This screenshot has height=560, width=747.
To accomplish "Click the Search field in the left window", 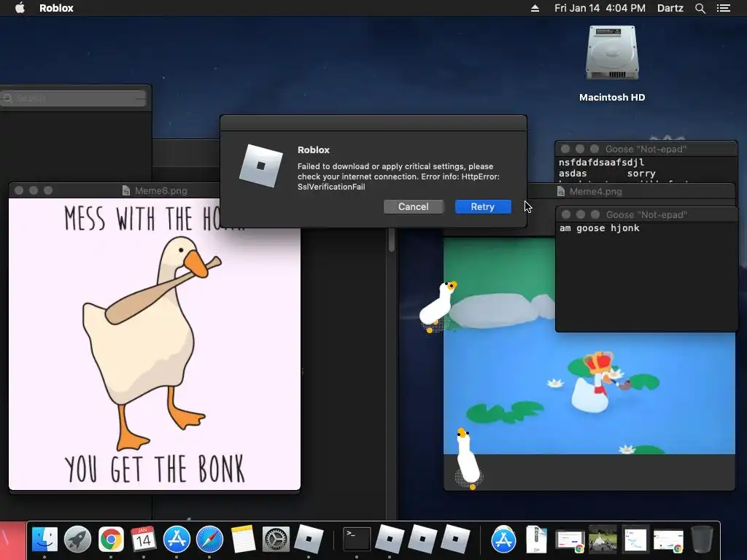I will point(74,98).
